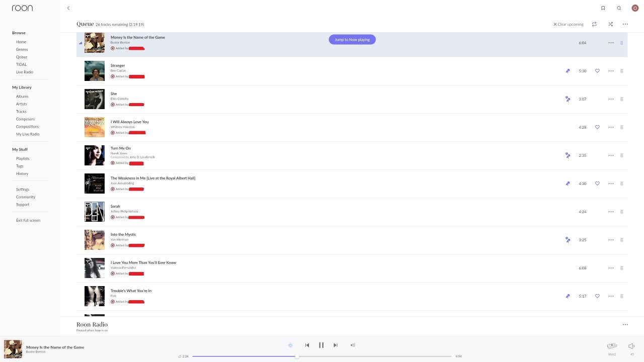Image resolution: width=644 pixels, height=362 pixels.
Task: Grab the drag handle for I Will Always Love You
Action: pyautogui.click(x=621, y=127)
